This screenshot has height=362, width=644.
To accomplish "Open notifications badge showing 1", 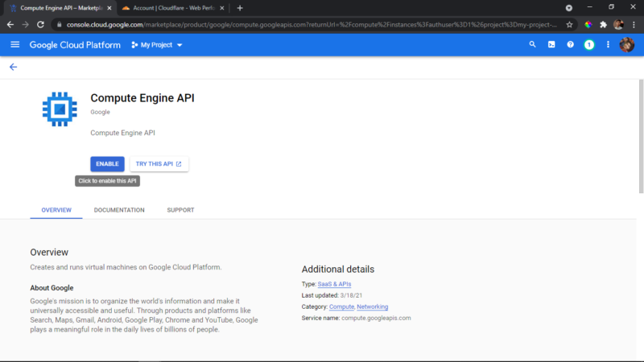I will pyautogui.click(x=589, y=44).
